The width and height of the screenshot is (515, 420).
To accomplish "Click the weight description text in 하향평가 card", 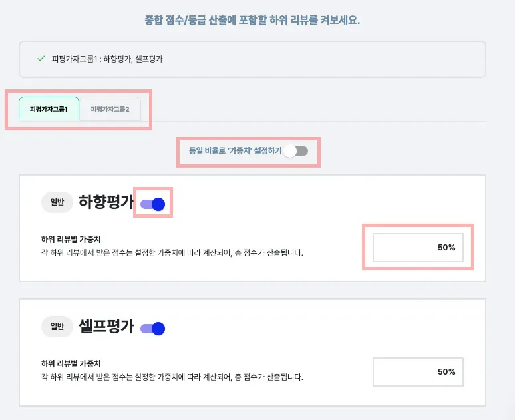I will click(172, 253).
